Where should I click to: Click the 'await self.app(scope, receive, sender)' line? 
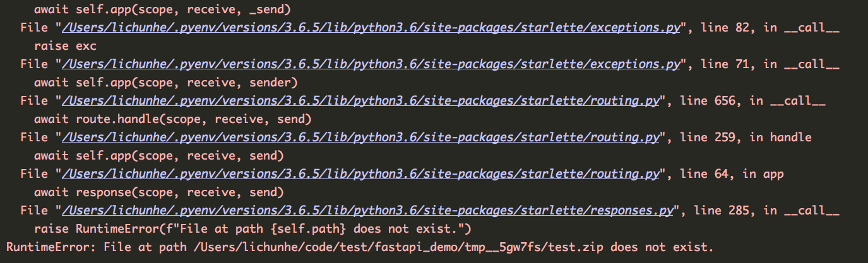165,83
